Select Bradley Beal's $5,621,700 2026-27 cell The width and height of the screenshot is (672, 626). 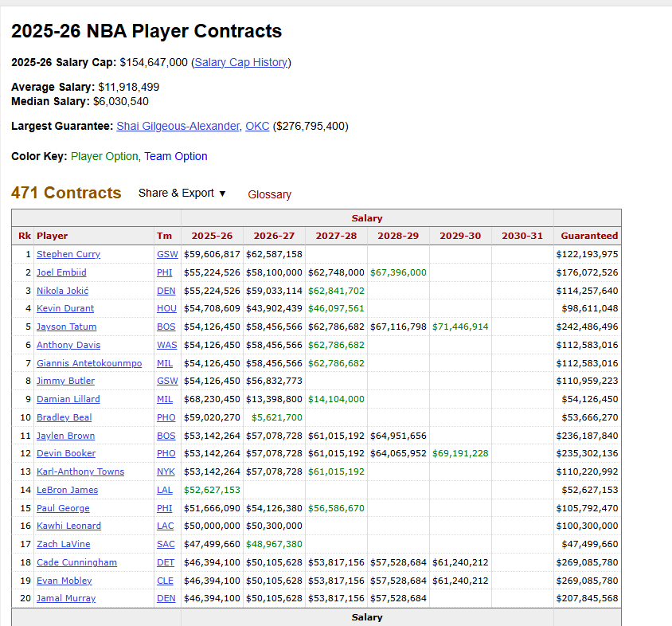pyautogui.click(x=274, y=417)
